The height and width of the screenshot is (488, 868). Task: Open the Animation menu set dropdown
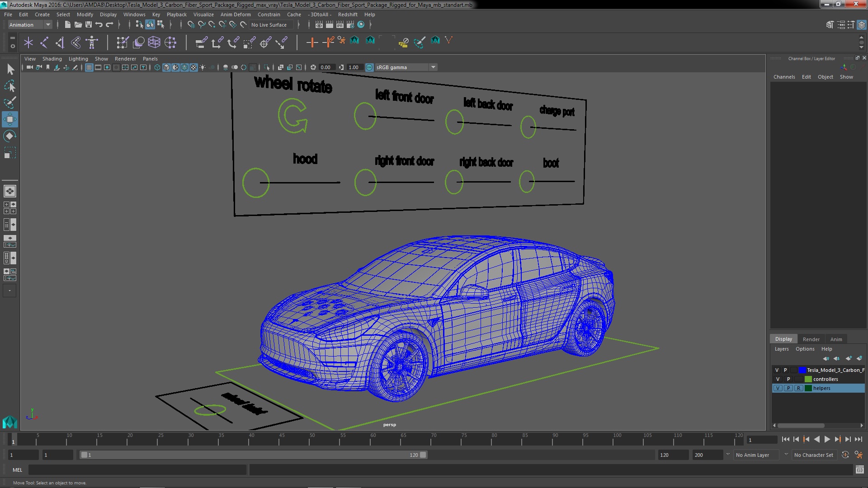click(30, 25)
